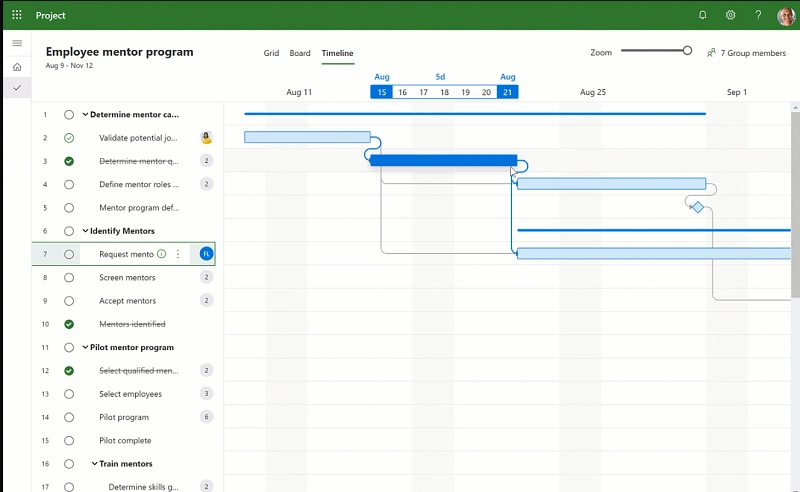
Task: Open more options for Request mentors task
Action: [178, 254]
